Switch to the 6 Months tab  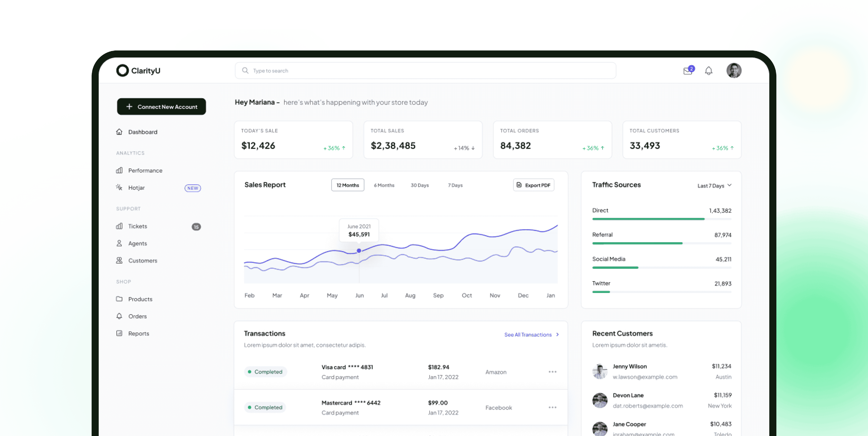pos(384,185)
